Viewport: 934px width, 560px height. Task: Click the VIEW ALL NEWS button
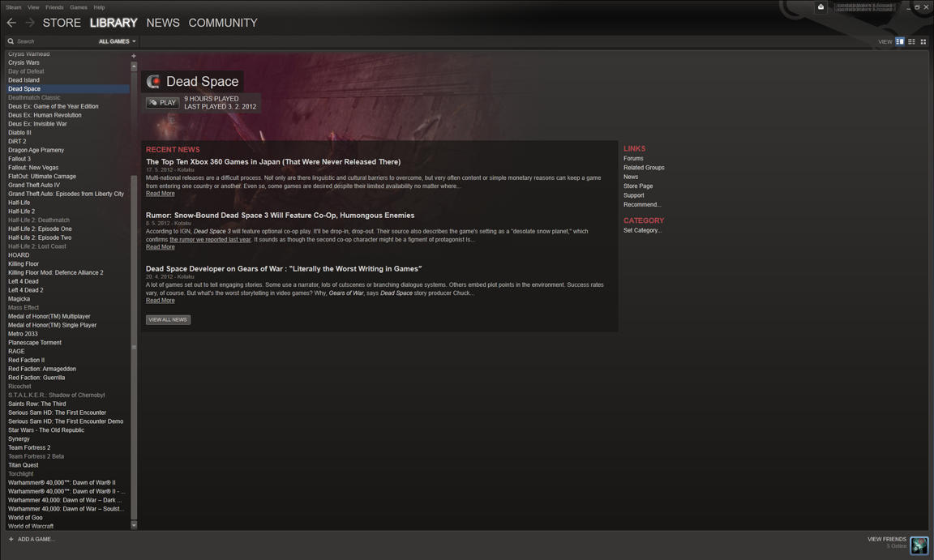coord(168,319)
